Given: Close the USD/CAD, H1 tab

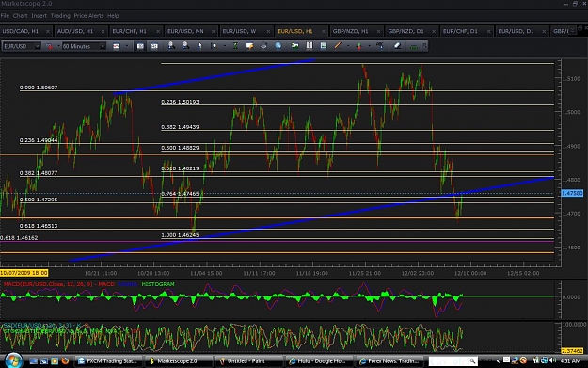Looking at the screenshot, I should click(x=48, y=31).
